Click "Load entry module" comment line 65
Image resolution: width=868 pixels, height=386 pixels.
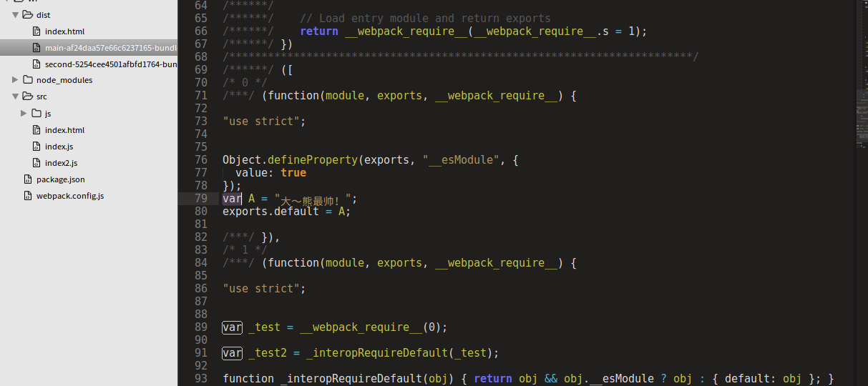pos(425,19)
